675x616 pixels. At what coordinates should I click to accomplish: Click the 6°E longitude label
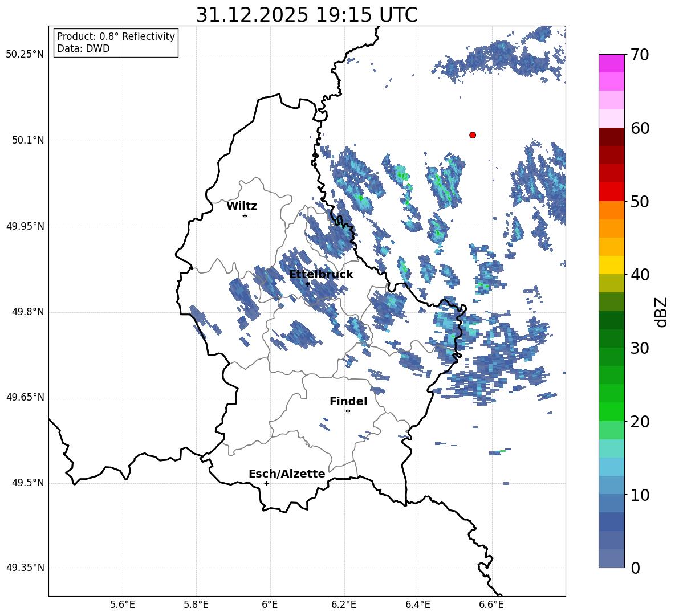[x=270, y=605]
